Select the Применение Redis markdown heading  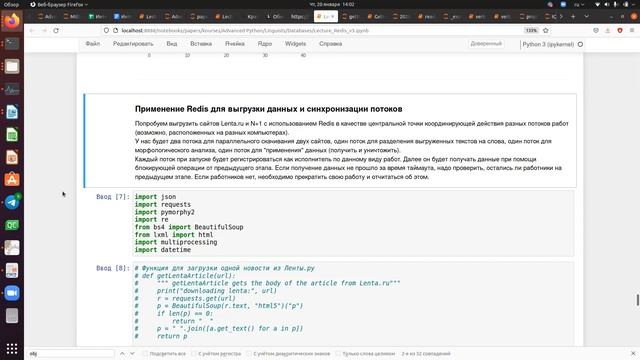(269, 109)
